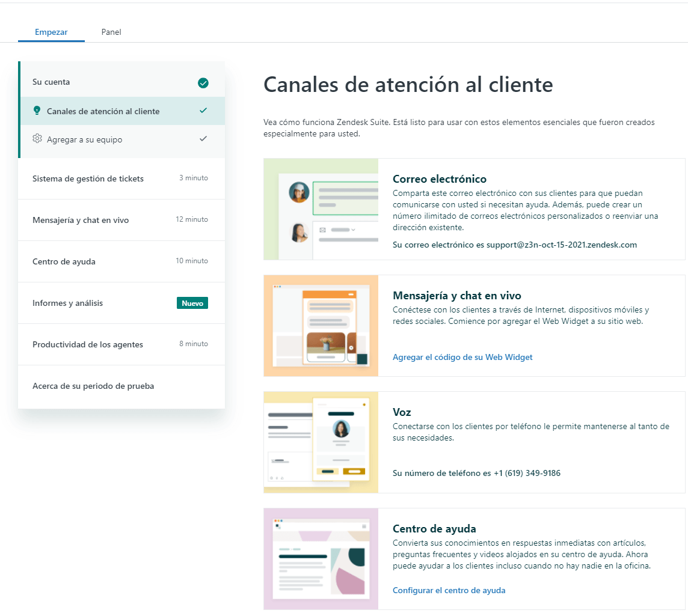
Task: Click the checkmark beside Canales de atención al cliente
Action: (x=204, y=111)
